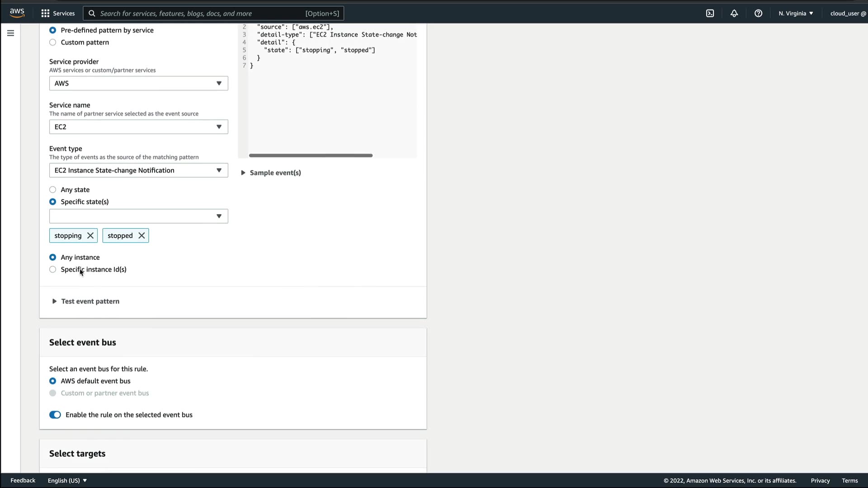
Task: Remove the stopping state tag
Action: (90, 235)
